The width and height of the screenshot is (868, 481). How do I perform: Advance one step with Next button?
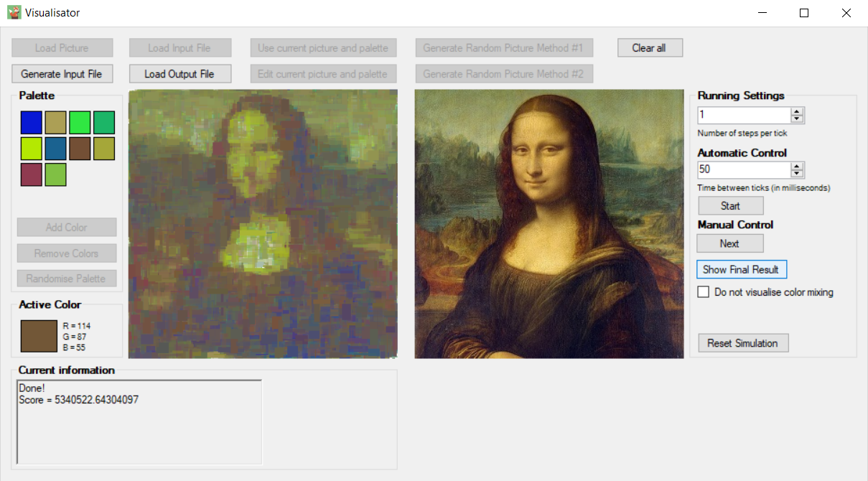point(731,243)
